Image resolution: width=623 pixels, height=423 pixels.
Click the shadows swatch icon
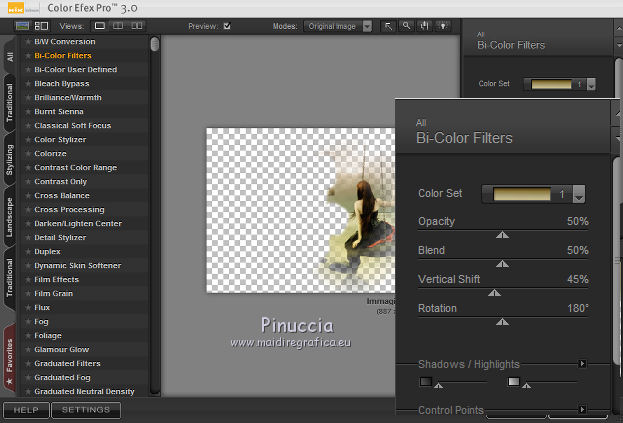pyautogui.click(x=426, y=382)
